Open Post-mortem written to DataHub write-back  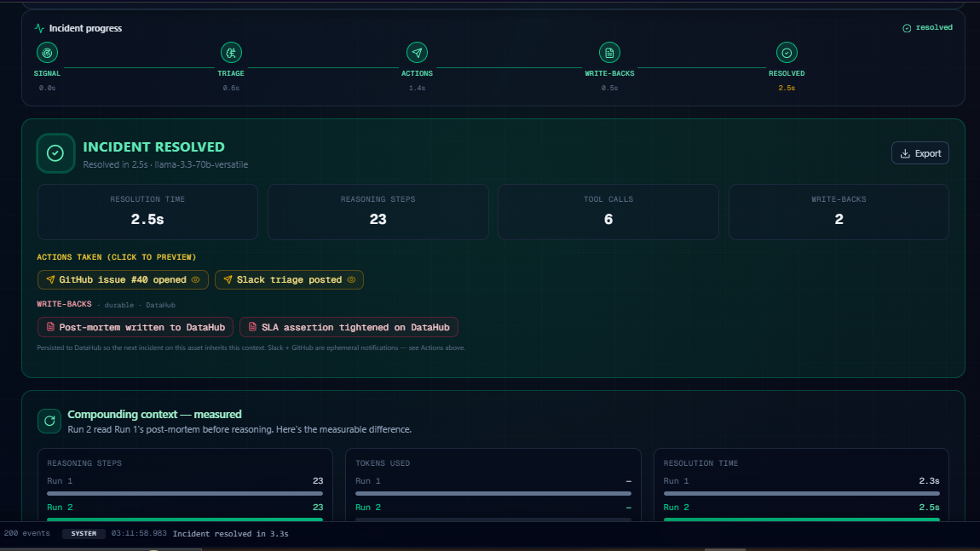point(135,327)
